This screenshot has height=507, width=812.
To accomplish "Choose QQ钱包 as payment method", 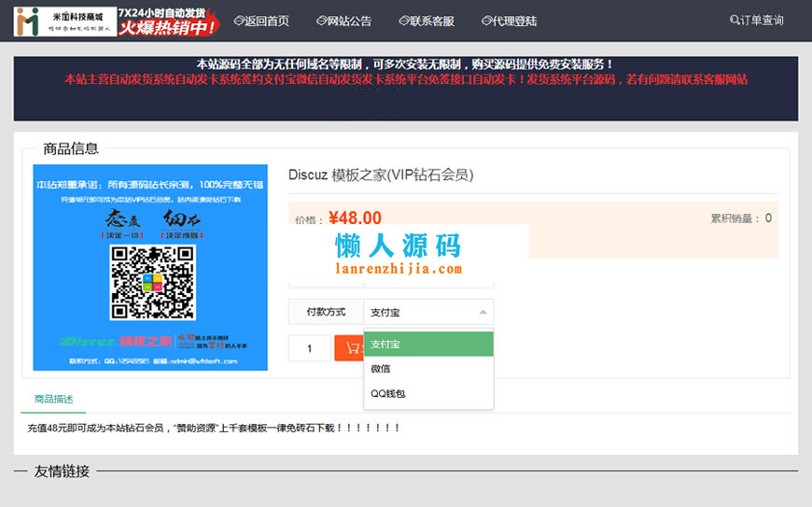I will 428,394.
